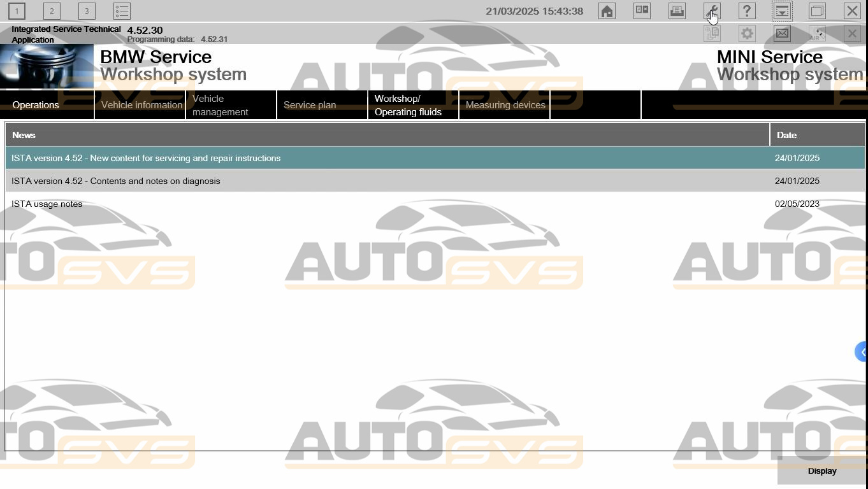Click the piston engine thumbnail image
This screenshot has height=489, width=868.
point(47,66)
